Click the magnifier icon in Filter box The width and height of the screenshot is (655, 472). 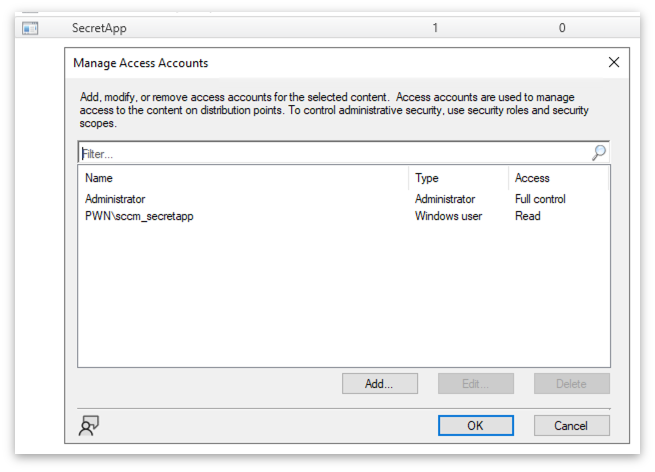click(x=598, y=153)
